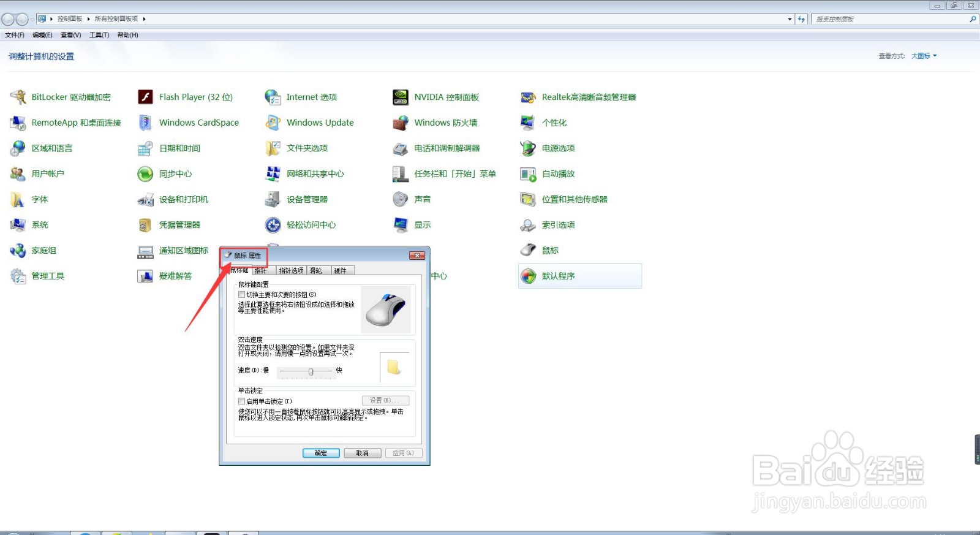Open Flash Player (32 位) icon
Screen dimensions: 980x535
[145, 97]
